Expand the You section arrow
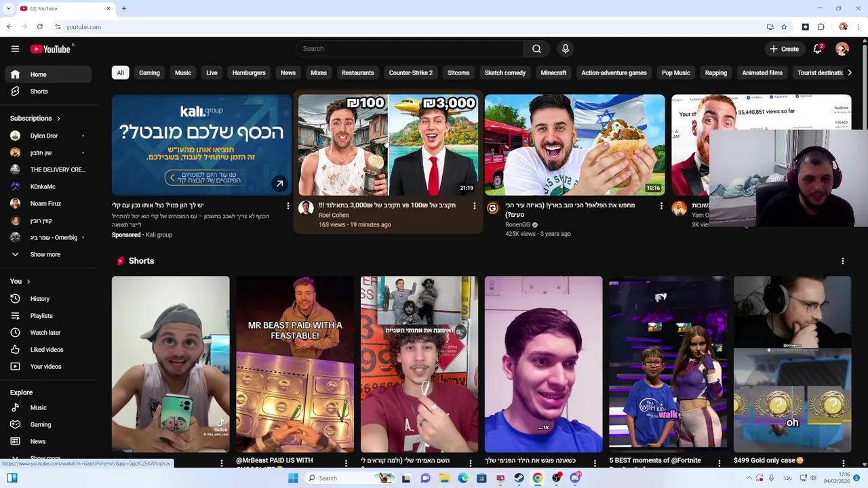Viewport: 868px width, 488px height. [x=28, y=281]
